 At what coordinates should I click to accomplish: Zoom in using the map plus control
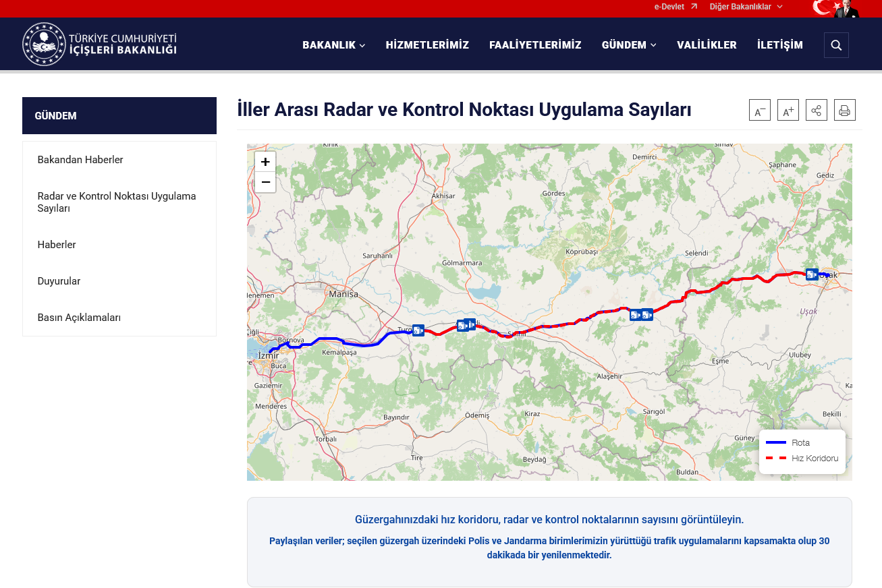[x=265, y=162]
